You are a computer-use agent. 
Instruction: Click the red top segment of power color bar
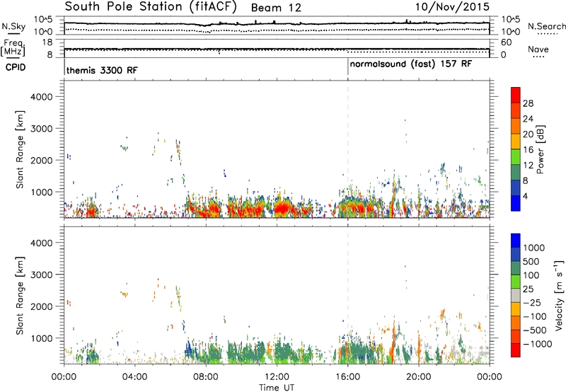pyautogui.click(x=516, y=96)
